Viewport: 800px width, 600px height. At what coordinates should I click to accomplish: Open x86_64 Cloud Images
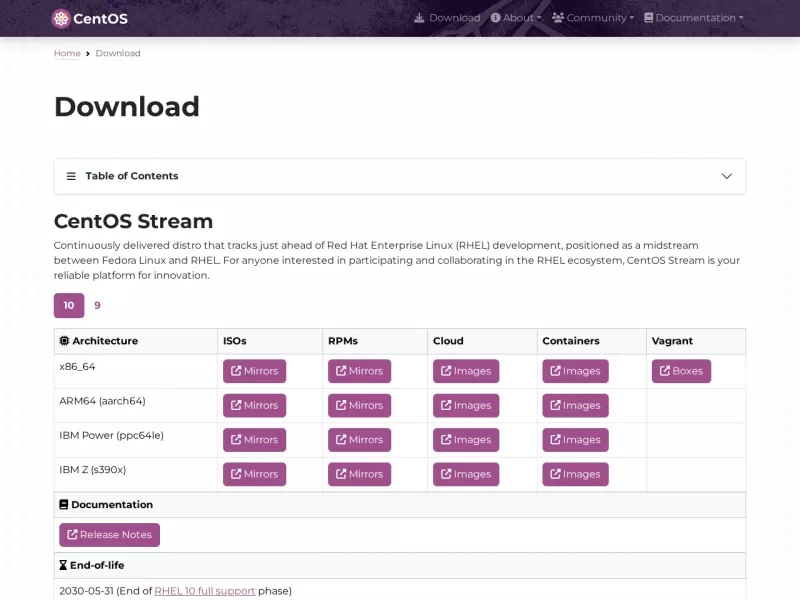pos(466,371)
